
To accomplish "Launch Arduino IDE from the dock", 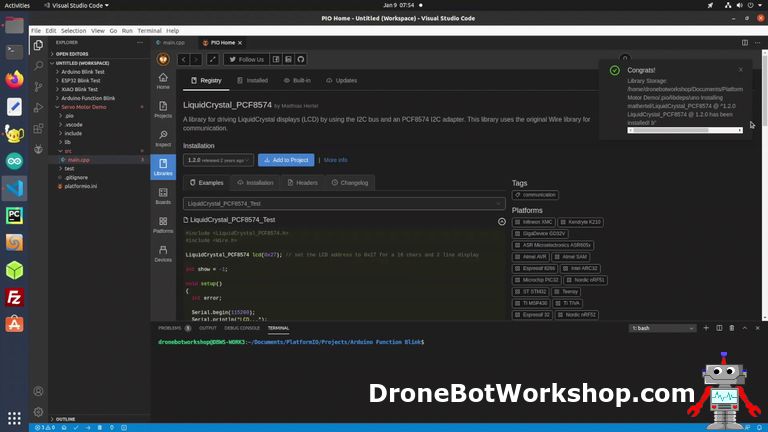I will [14, 161].
